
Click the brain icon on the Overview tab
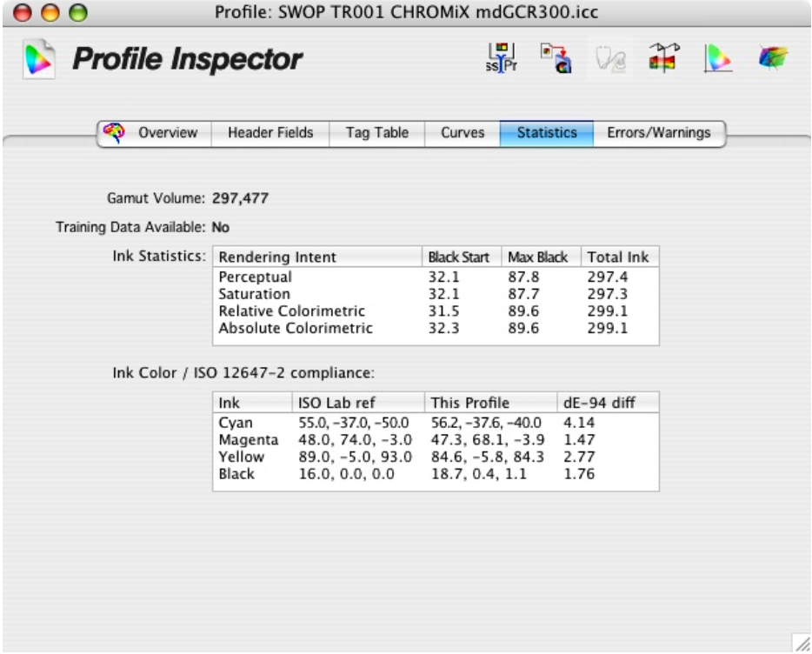point(113,133)
